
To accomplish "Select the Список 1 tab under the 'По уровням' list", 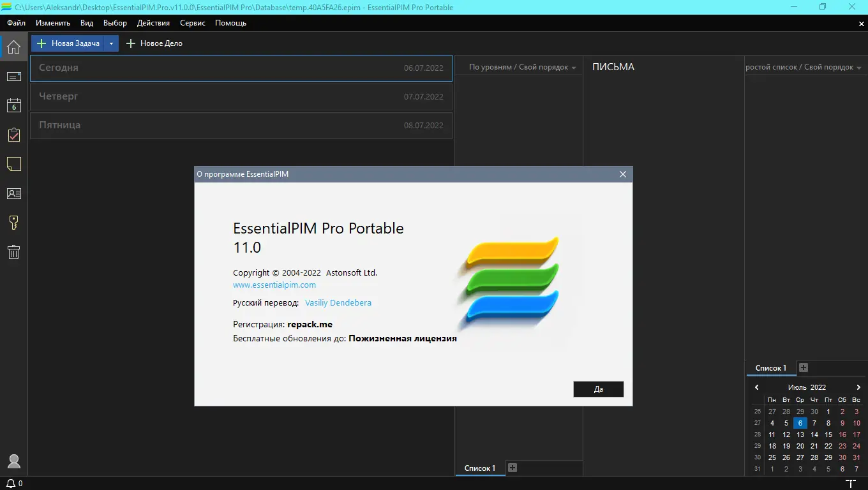I will [480, 468].
